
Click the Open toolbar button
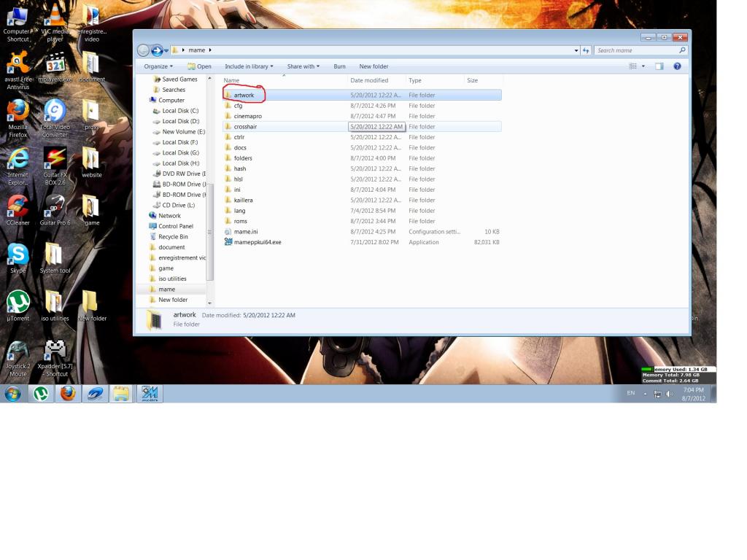200,66
